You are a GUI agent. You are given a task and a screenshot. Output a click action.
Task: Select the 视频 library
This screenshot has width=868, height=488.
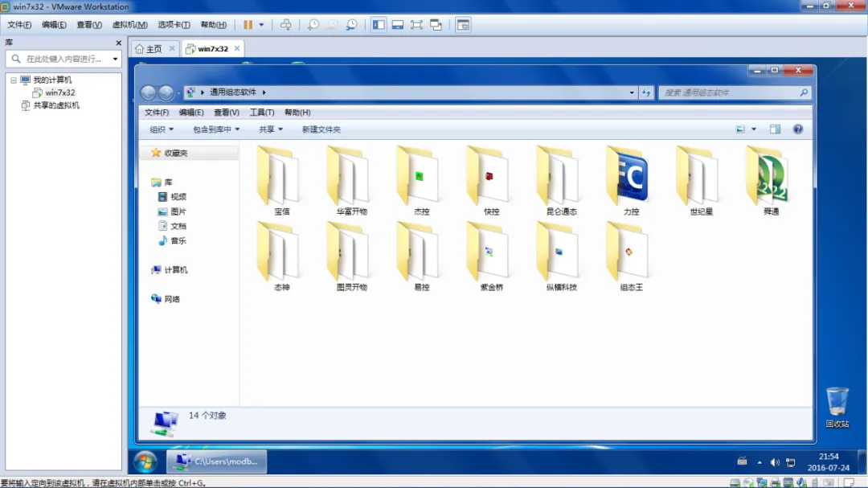(172, 197)
